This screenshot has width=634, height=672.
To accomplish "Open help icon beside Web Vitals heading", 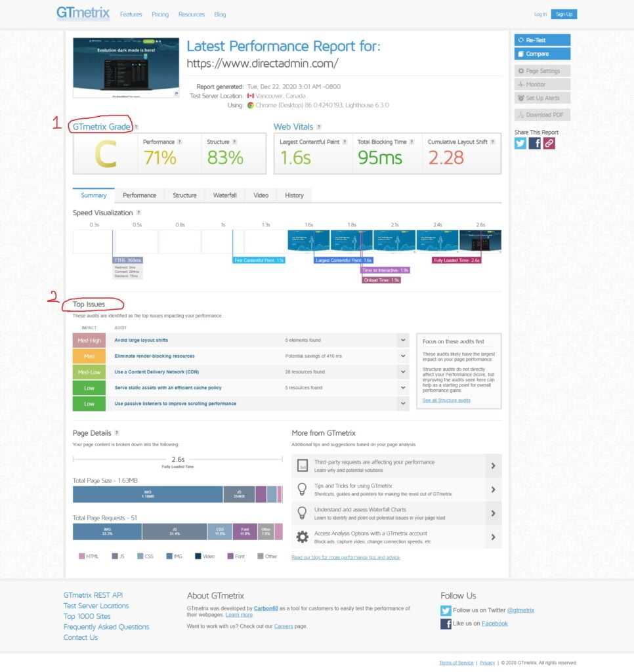I will click(319, 127).
